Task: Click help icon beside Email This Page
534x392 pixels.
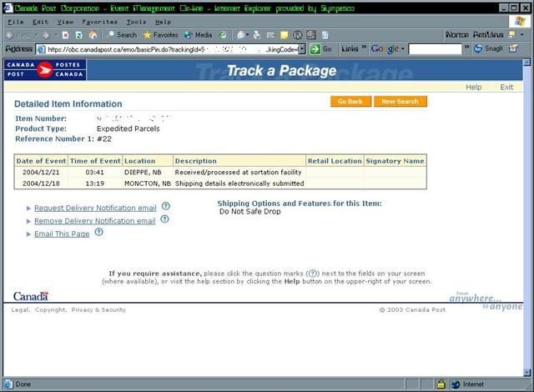Action: pyautogui.click(x=98, y=232)
